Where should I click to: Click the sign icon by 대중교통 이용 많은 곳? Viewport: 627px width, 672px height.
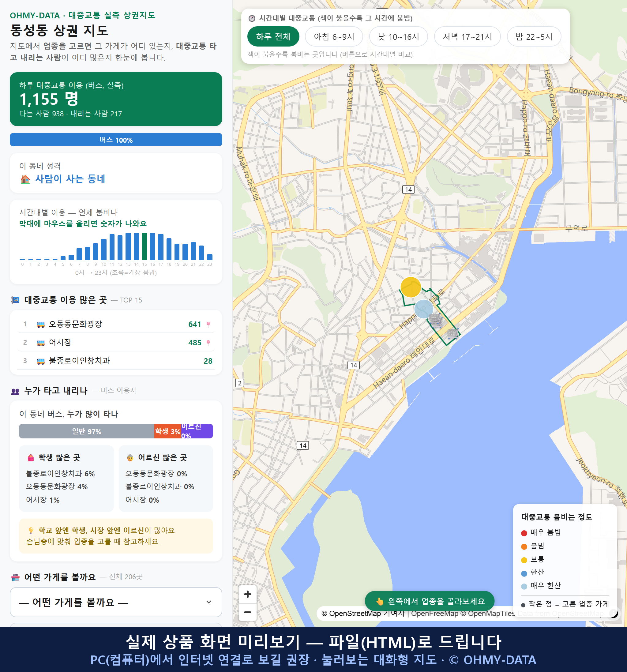(15, 300)
